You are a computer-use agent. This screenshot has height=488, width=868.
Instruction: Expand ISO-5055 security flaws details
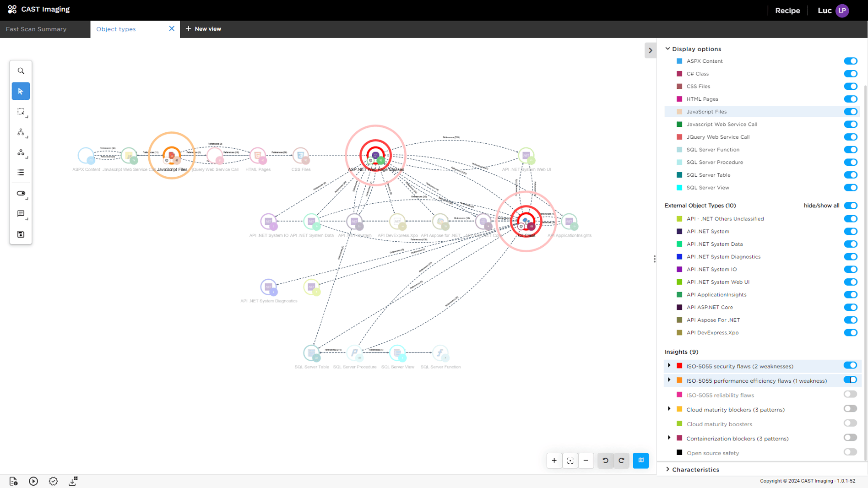(669, 365)
